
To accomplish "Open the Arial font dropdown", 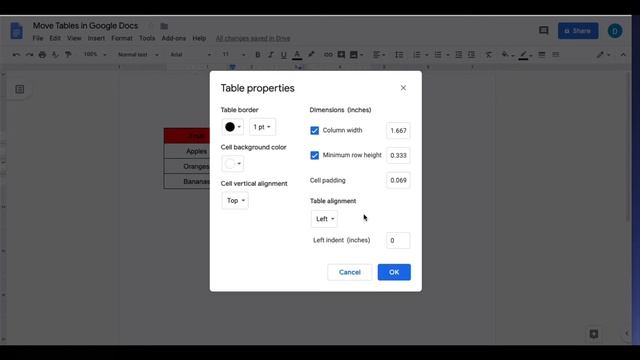I will [191, 54].
